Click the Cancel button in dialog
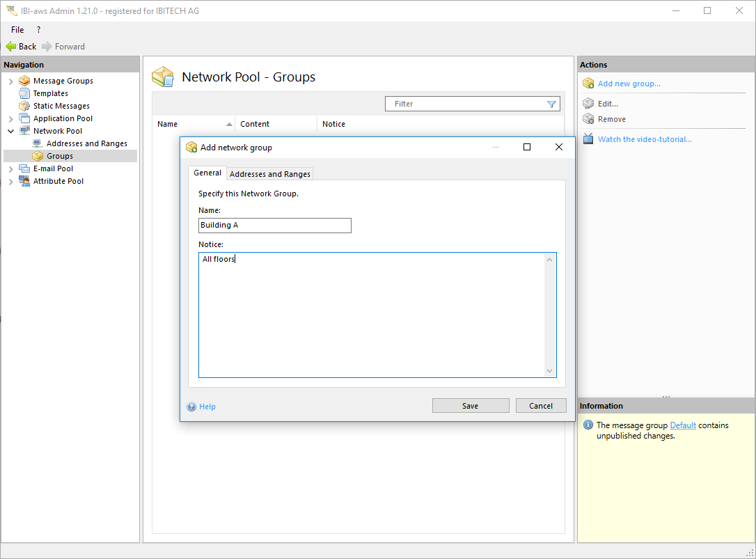Image resolution: width=756 pixels, height=559 pixels. pyautogui.click(x=541, y=406)
